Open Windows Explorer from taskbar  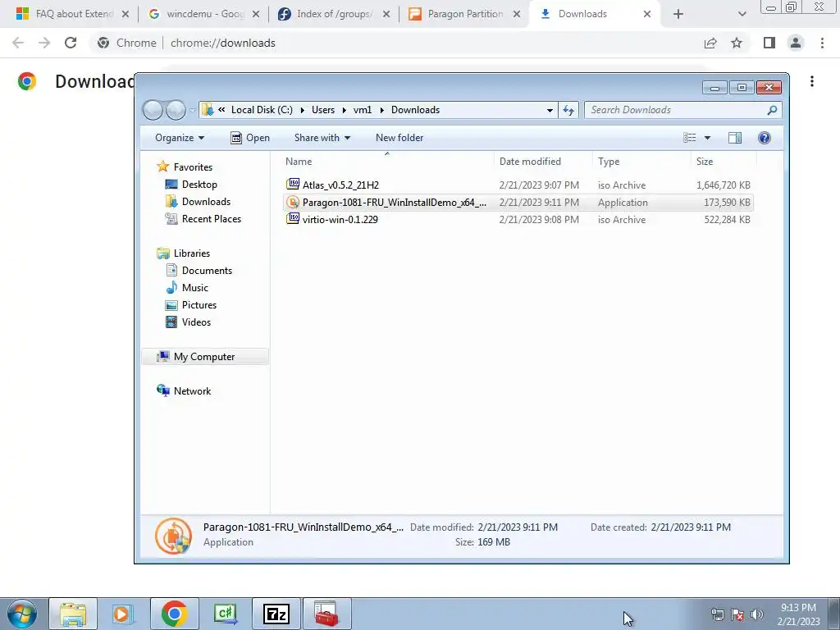coord(73,614)
